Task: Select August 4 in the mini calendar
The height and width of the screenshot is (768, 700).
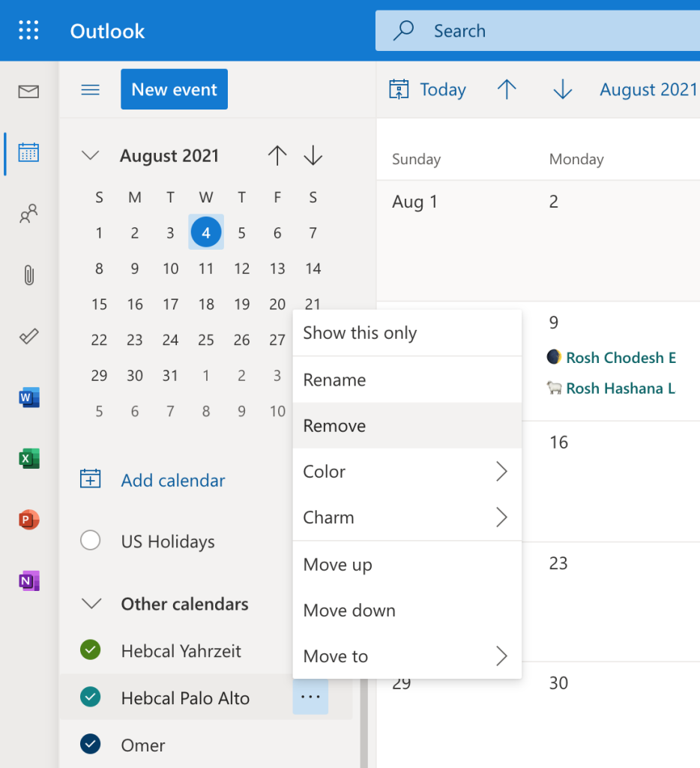Action: (206, 232)
